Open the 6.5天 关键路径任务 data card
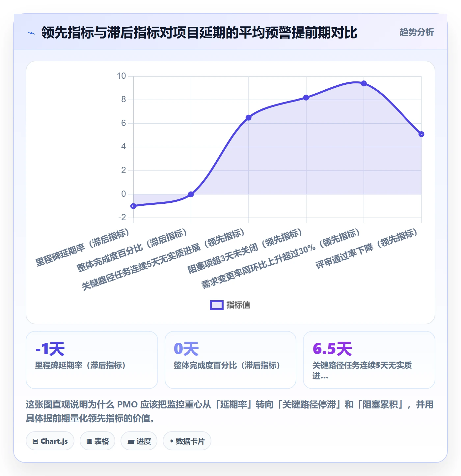 click(x=369, y=360)
